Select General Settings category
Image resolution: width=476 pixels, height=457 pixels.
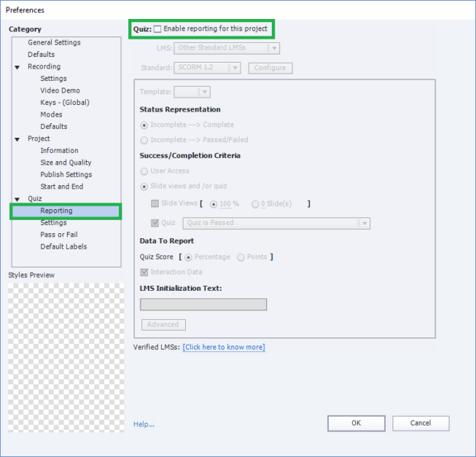(55, 42)
